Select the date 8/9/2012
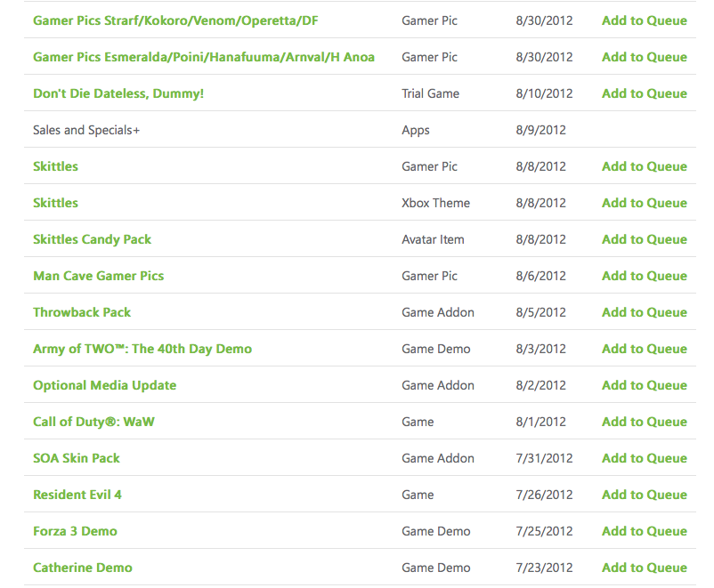This screenshot has height=588, width=714. (541, 130)
